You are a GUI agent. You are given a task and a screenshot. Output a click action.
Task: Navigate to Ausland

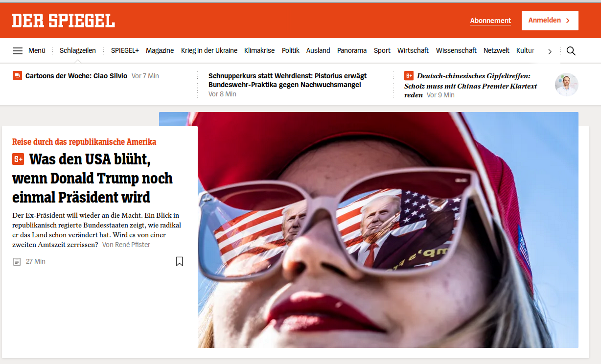point(318,50)
